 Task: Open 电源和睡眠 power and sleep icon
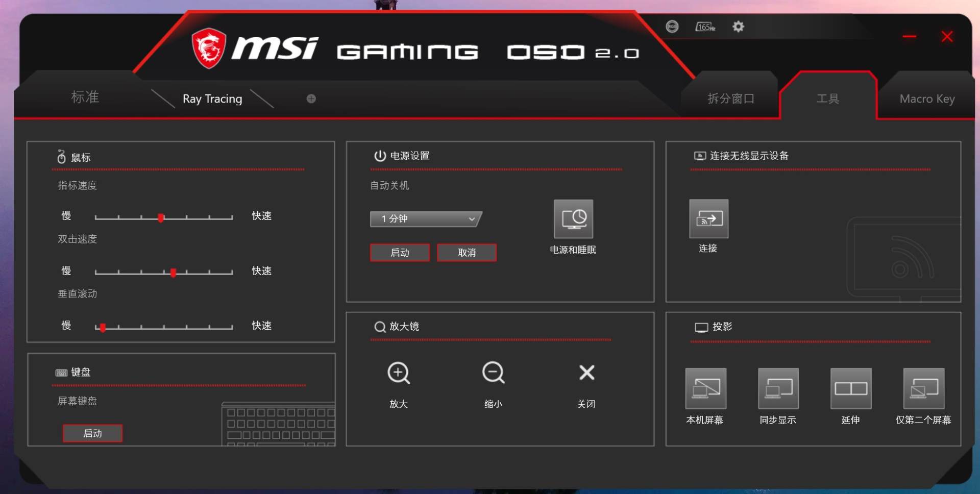[x=574, y=219]
